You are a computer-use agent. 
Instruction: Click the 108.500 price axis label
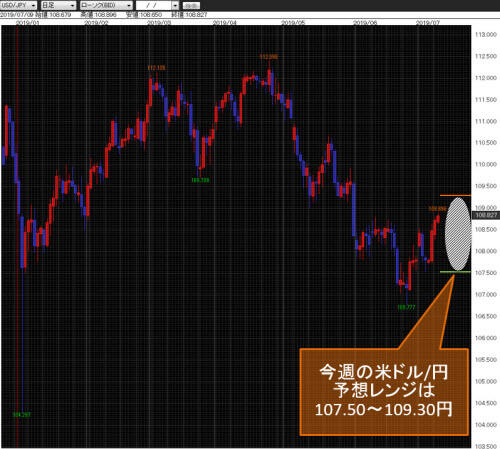(x=486, y=229)
